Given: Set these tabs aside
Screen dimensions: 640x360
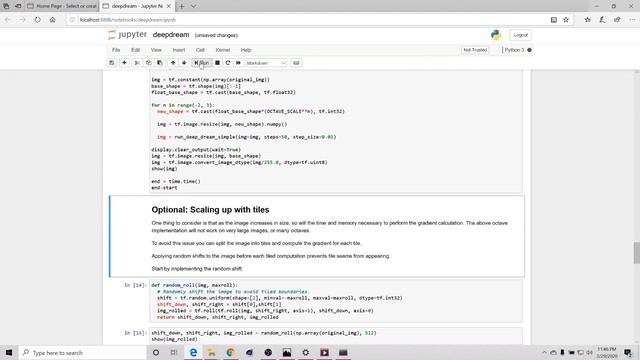Looking at the screenshot, I should pos(18,6).
